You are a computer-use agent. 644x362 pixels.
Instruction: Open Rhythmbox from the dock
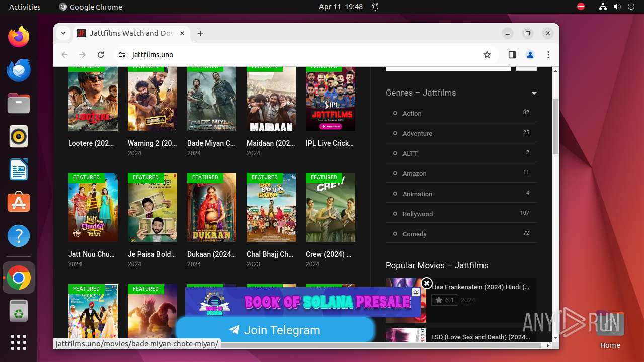(x=19, y=136)
